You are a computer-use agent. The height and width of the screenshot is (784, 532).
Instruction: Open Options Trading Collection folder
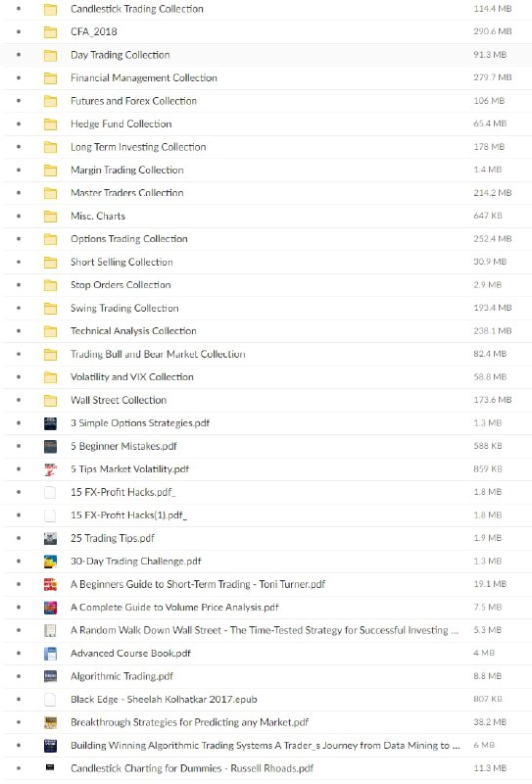coord(129,239)
